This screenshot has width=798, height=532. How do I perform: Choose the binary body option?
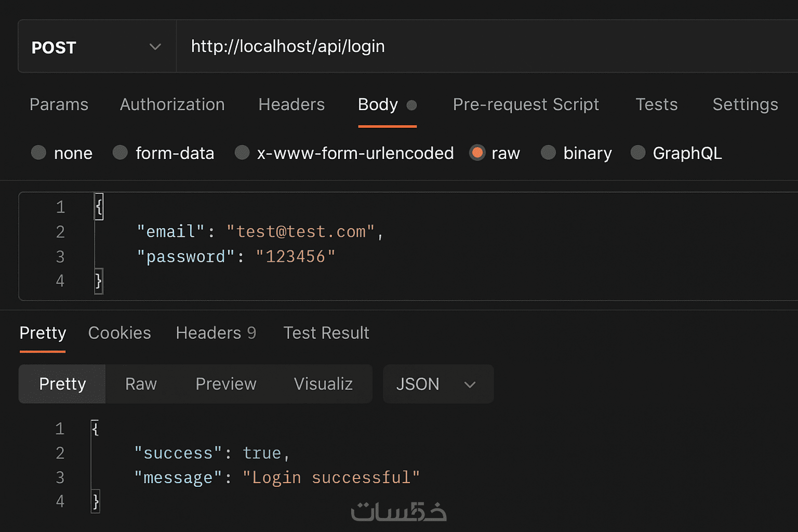[x=549, y=153]
